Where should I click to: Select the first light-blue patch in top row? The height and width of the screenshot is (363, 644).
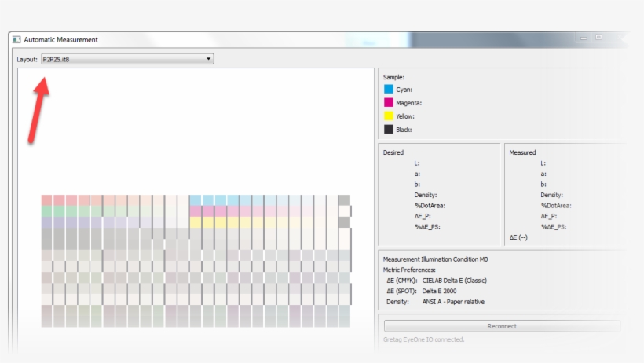[x=195, y=200]
